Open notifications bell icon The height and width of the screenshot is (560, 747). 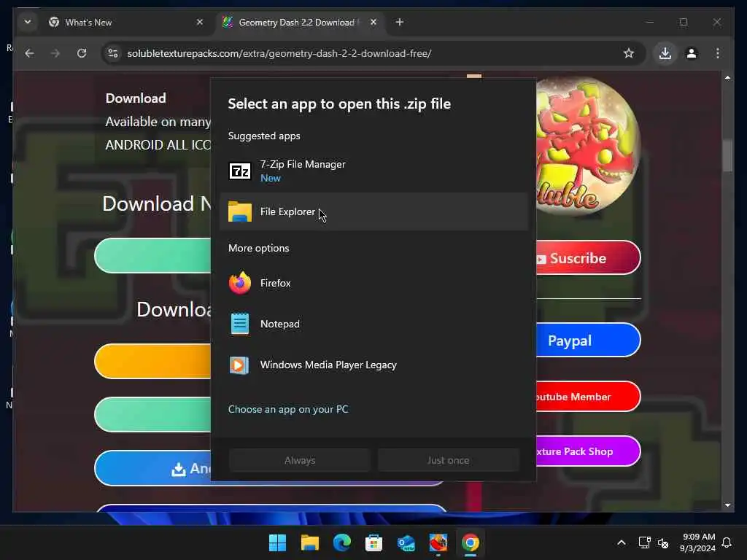[x=727, y=542]
